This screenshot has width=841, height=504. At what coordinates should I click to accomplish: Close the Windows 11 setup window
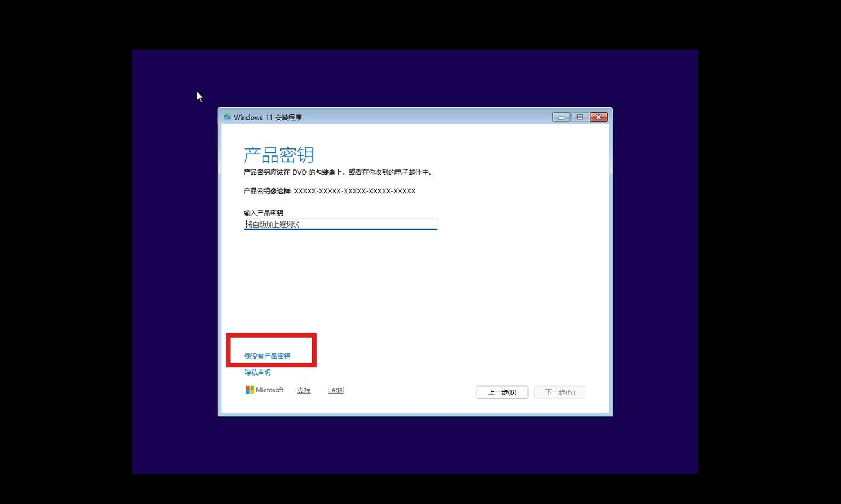[x=599, y=117]
